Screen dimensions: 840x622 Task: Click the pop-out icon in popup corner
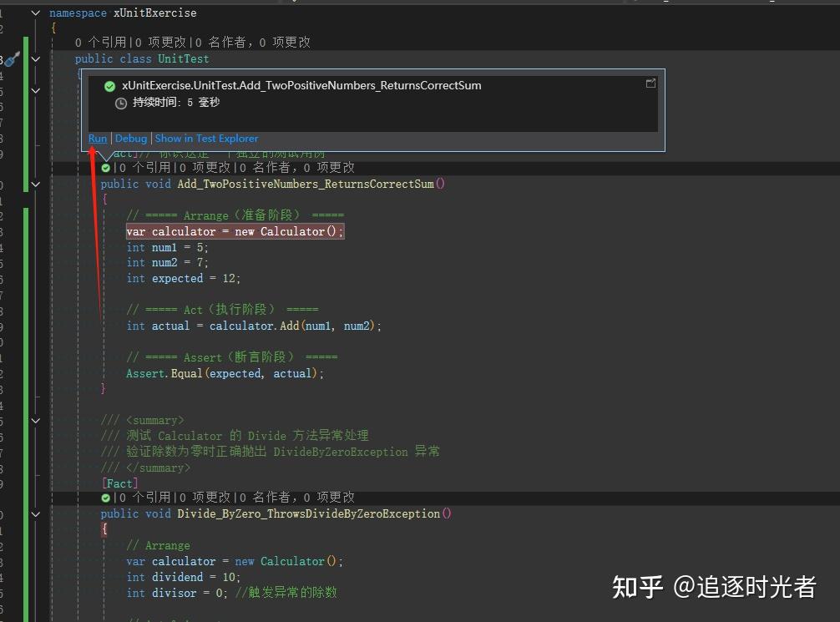pyautogui.click(x=650, y=83)
